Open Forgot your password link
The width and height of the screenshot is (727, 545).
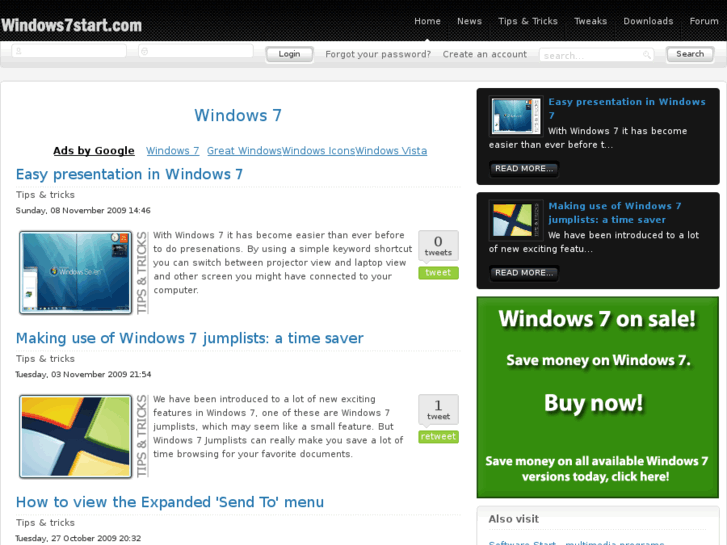378,54
